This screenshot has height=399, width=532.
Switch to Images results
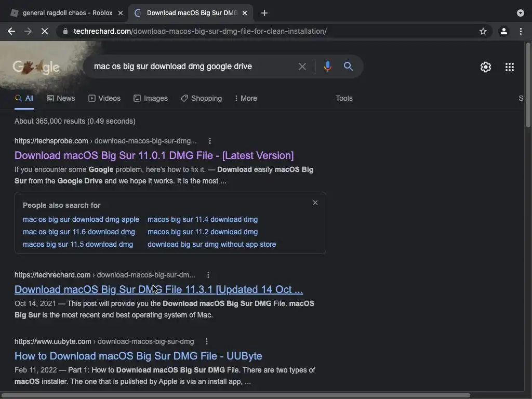[x=151, y=98]
